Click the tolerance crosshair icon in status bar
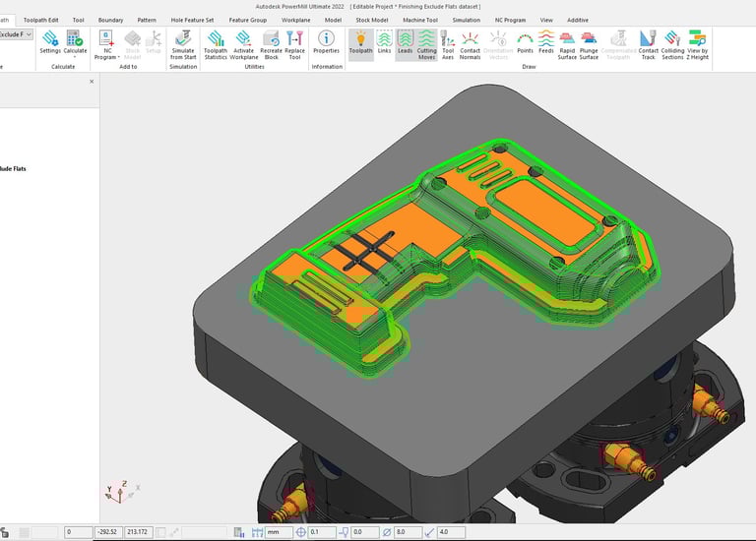The image size is (756, 541). [x=300, y=532]
